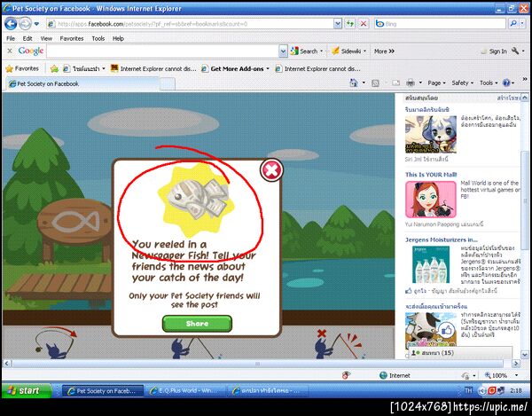Click the horizontal scrollbar right arrow
This screenshot has height=416, width=532.
[516, 364]
